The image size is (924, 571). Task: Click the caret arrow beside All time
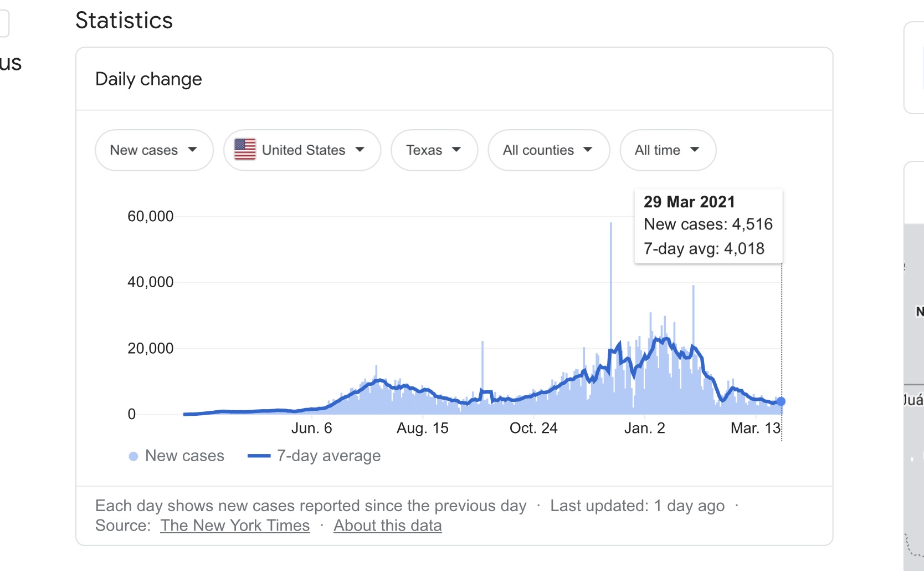pos(695,150)
